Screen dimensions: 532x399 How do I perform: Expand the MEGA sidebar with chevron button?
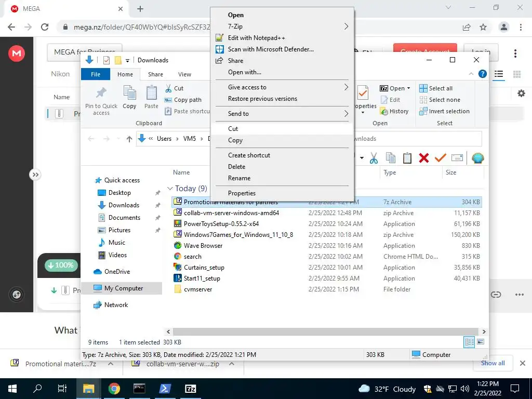coord(35,175)
